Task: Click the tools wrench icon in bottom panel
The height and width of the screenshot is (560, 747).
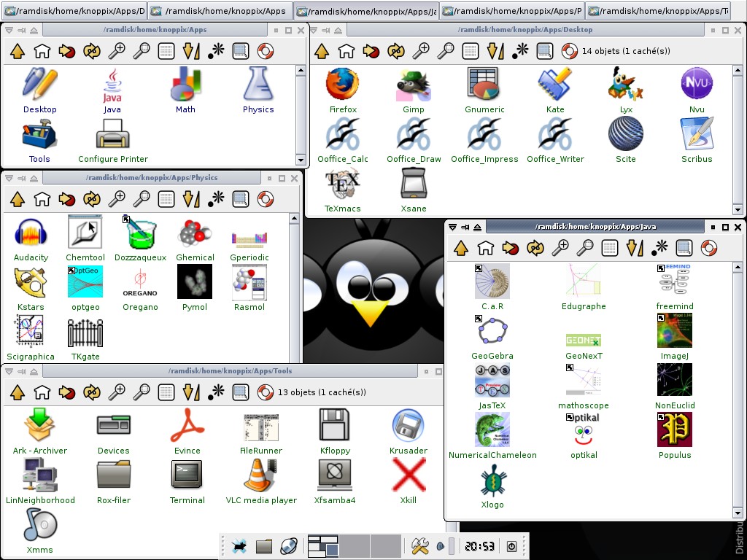Action: click(419, 545)
